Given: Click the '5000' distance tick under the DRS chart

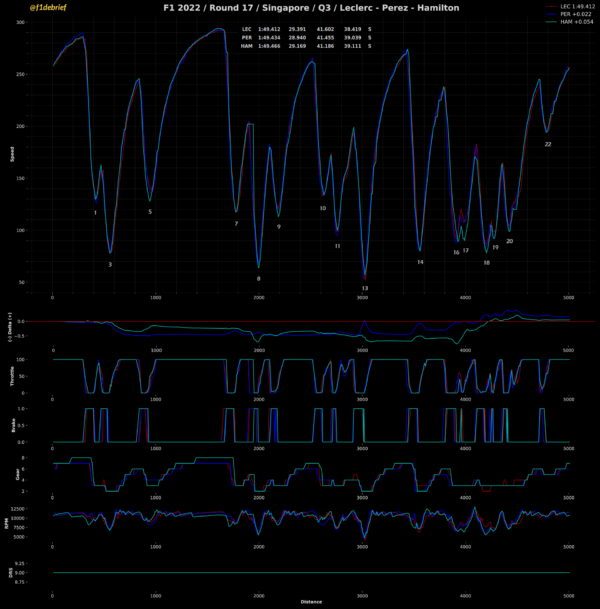Looking at the screenshot, I should [569, 596].
